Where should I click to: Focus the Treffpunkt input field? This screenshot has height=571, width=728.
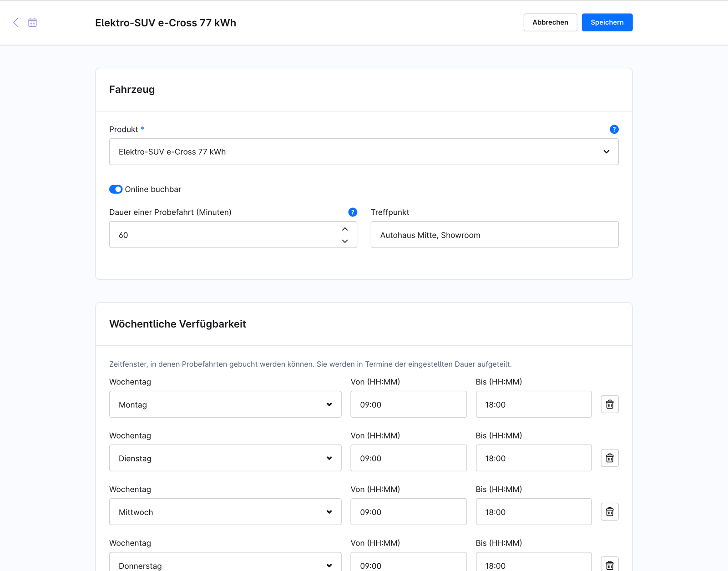pos(495,235)
